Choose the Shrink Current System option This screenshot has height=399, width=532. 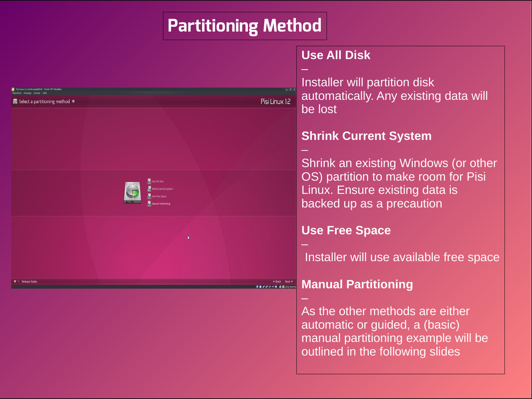click(162, 189)
